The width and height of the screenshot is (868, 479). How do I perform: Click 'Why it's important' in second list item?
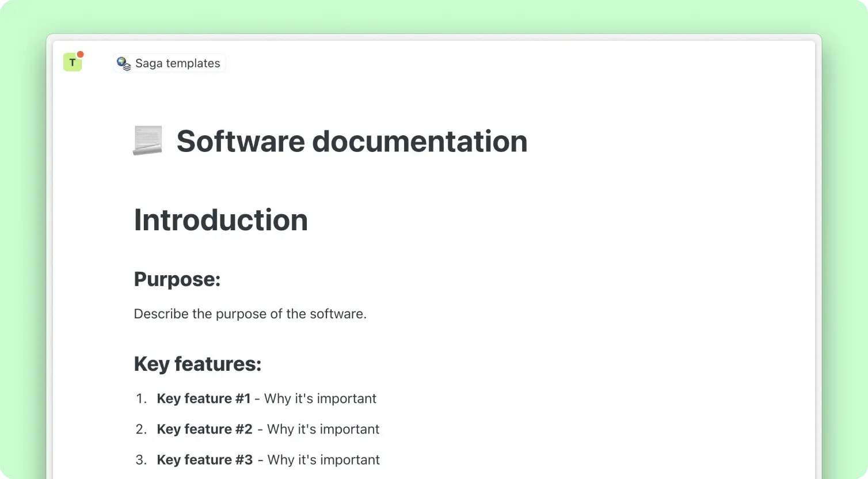pos(323,429)
